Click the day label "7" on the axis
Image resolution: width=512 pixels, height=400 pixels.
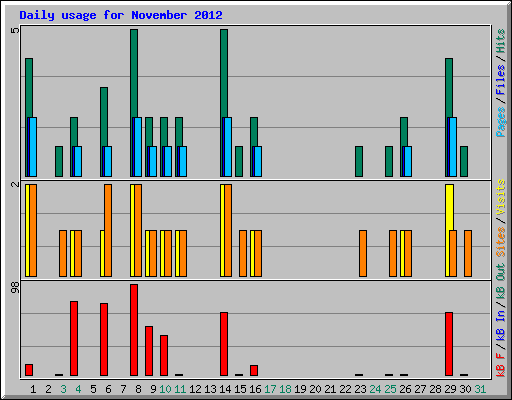point(123,389)
